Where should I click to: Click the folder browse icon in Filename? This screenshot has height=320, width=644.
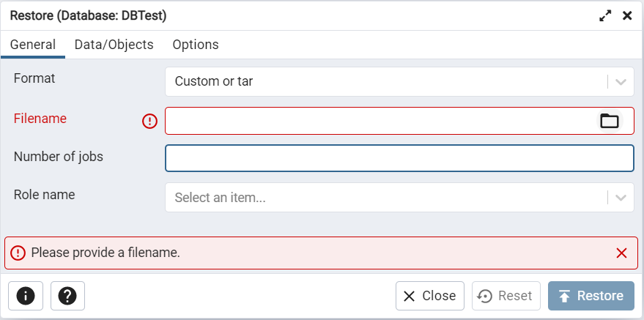pos(610,121)
